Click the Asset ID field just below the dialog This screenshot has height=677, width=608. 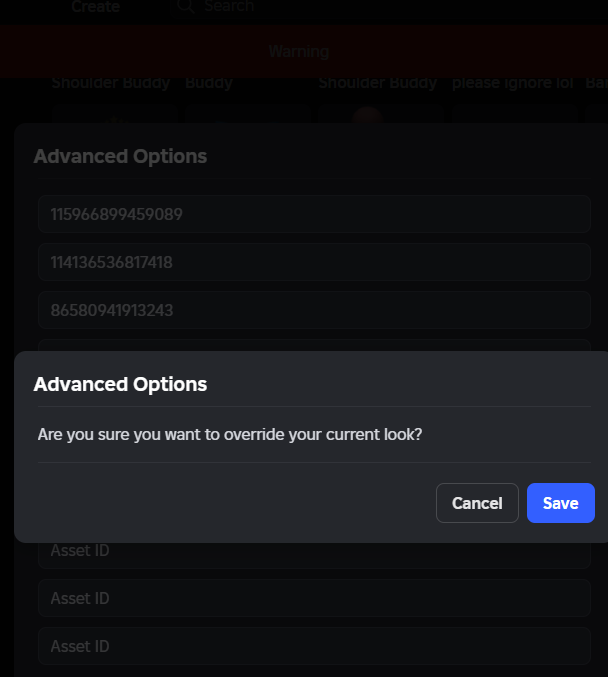pyautogui.click(x=314, y=555)
